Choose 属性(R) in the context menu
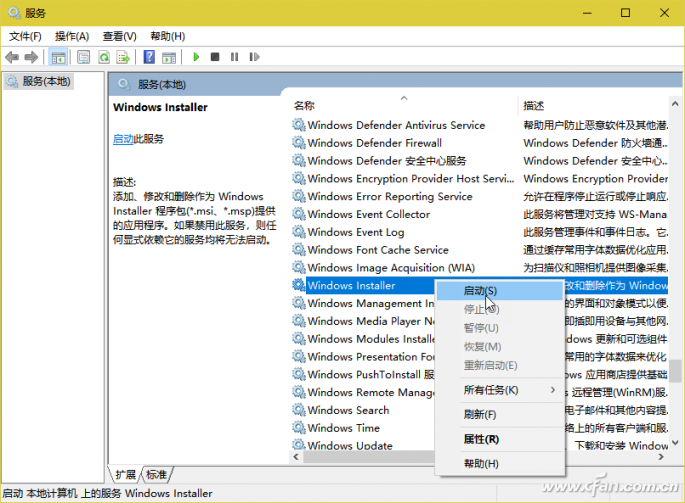 (499, 439)
